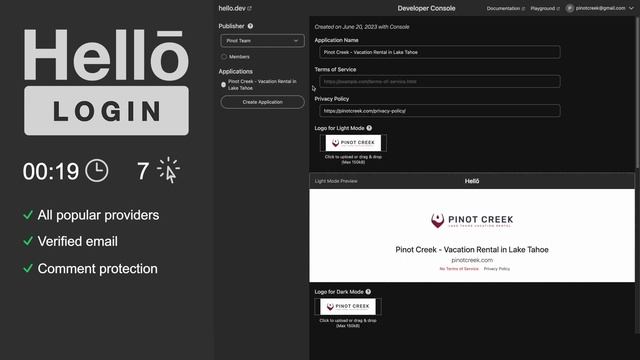640x360 pixels.
Task: Click the Logo for Dark Mode help icon
Action: 368,292
